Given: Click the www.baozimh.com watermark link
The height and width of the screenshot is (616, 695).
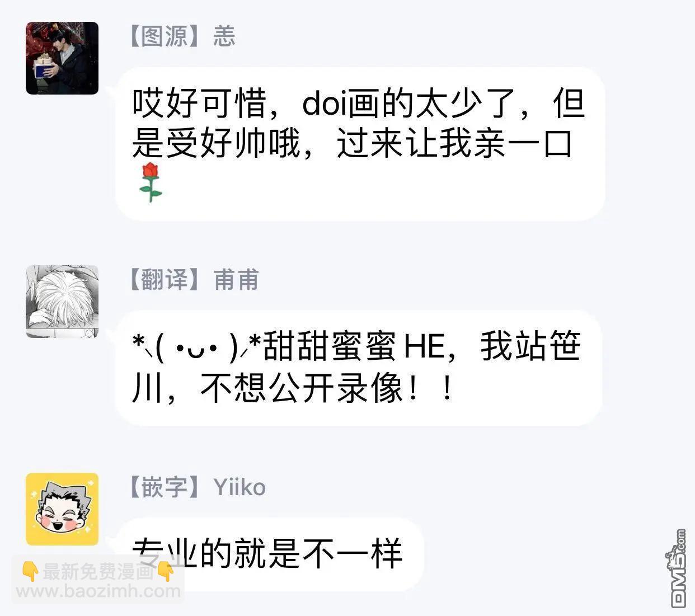Looking at the screenshot, I should (x=98, y=591).
